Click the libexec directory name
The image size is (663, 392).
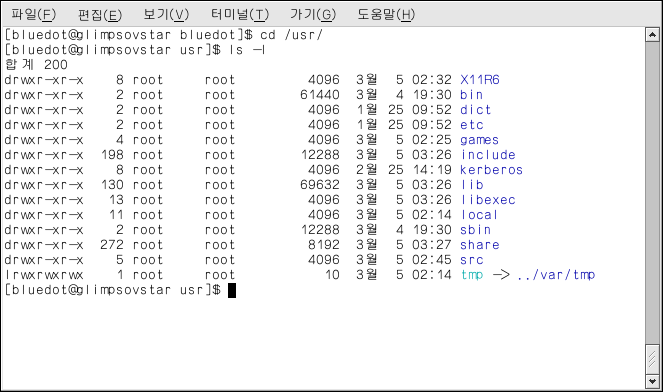[488, 200]
